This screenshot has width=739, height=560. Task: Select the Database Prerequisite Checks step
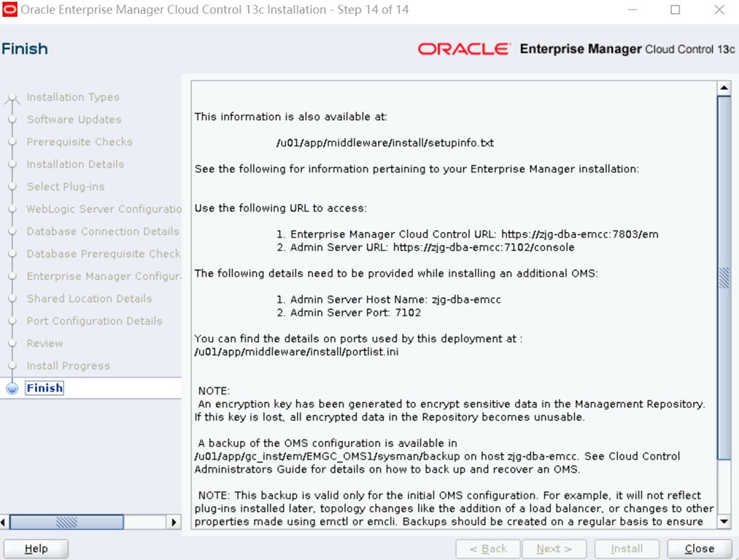(104, 254)
